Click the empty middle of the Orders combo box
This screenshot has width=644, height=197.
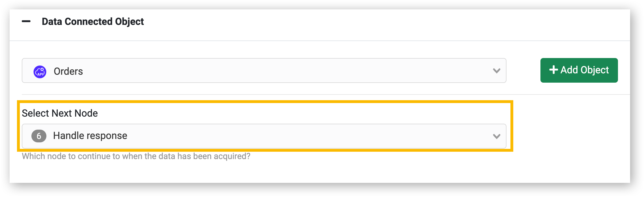pos(283,71)
